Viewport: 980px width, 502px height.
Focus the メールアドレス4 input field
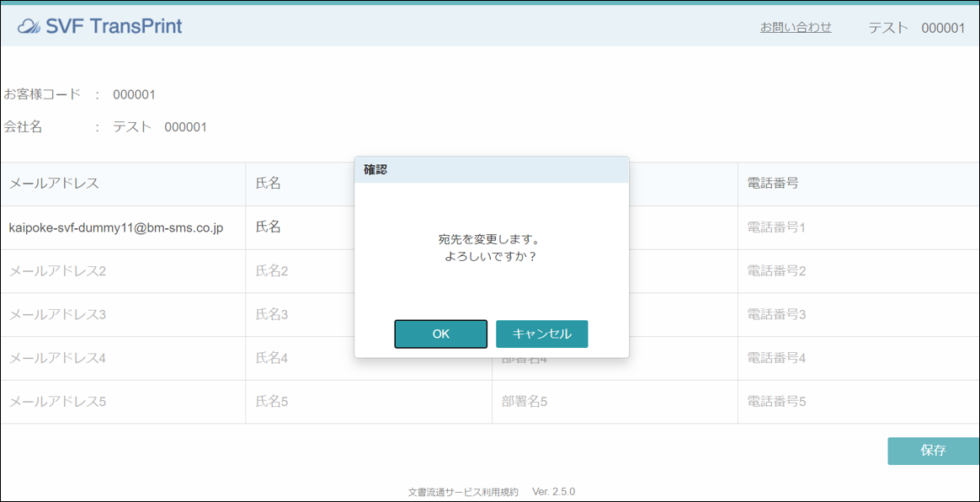(x=123, y=358)
